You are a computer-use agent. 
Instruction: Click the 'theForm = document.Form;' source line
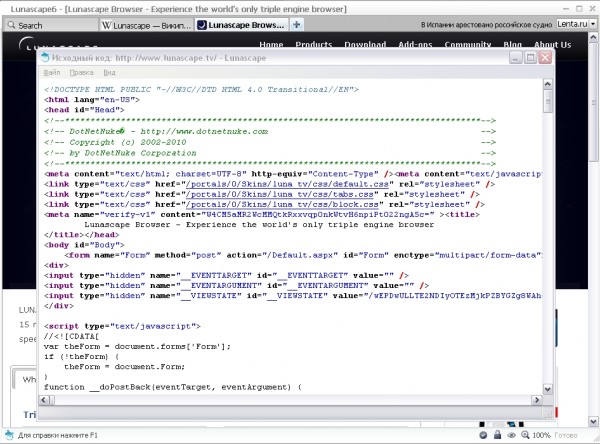124,367
